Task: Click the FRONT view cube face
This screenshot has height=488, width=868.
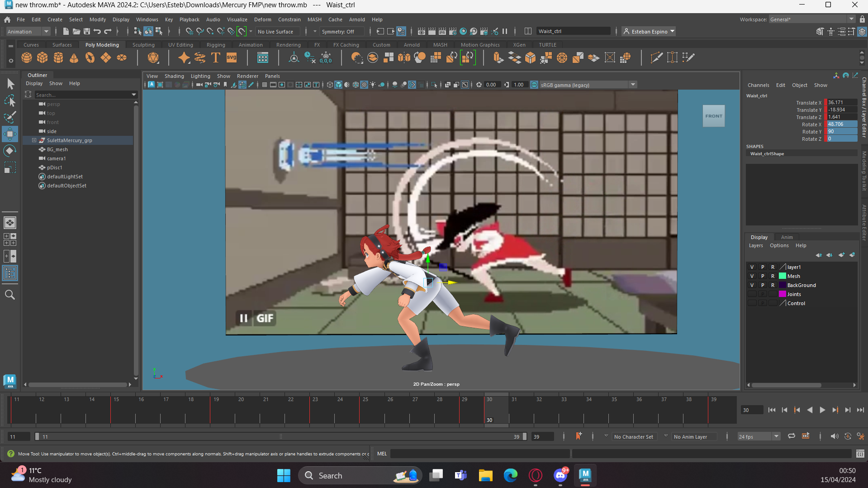Action: [714, 116]
